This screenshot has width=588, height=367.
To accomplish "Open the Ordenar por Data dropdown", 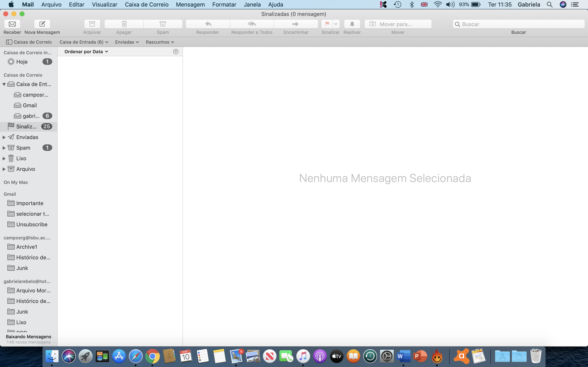I will click(86, 52).
